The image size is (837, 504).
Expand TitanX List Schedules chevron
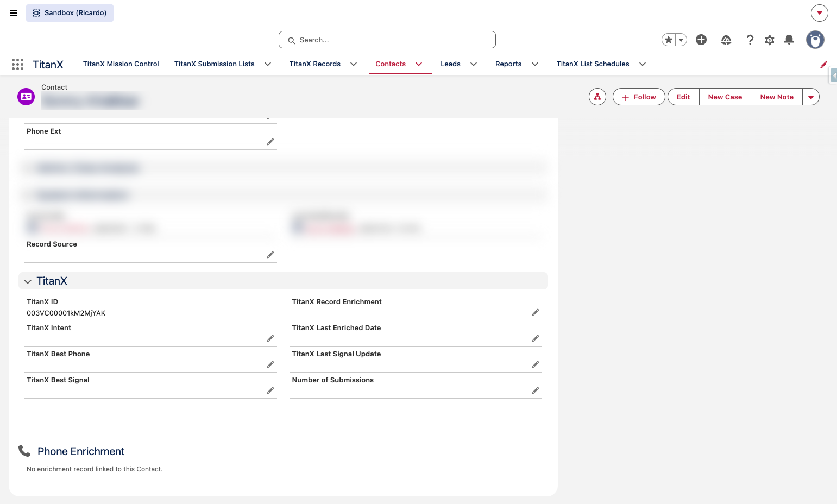pyautogui.click(x=643, y=64)
